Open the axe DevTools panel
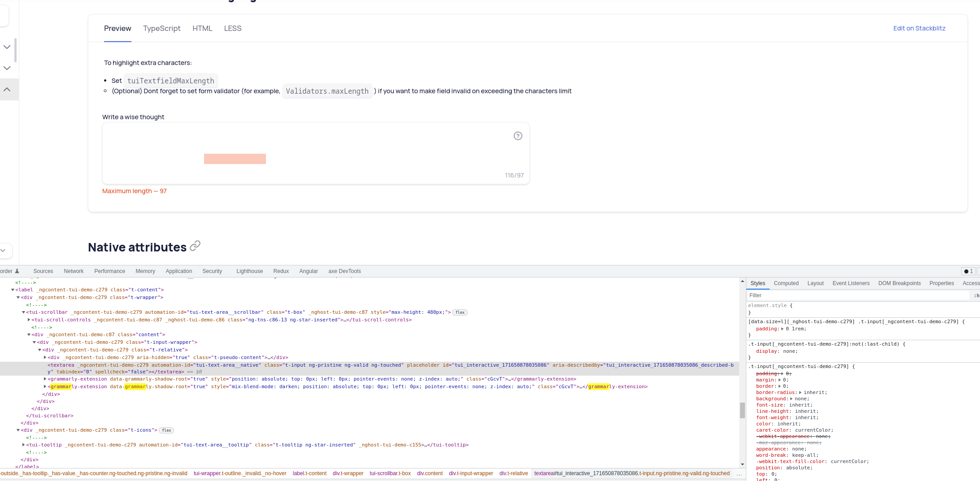The height and width of the screenshot is (481, 980). point(344,271)
